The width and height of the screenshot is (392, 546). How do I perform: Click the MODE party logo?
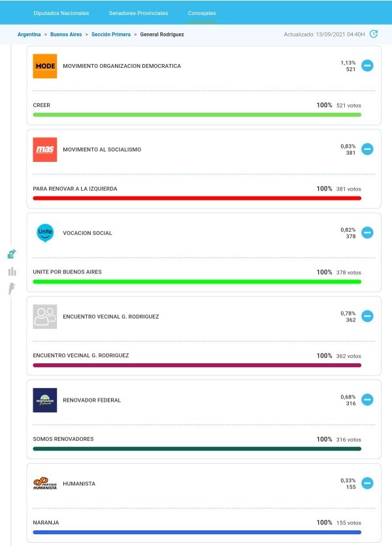point(45,66)
